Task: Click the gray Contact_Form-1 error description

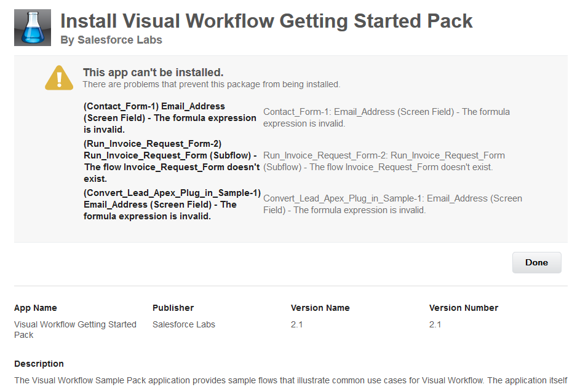Action: [386, 117]
